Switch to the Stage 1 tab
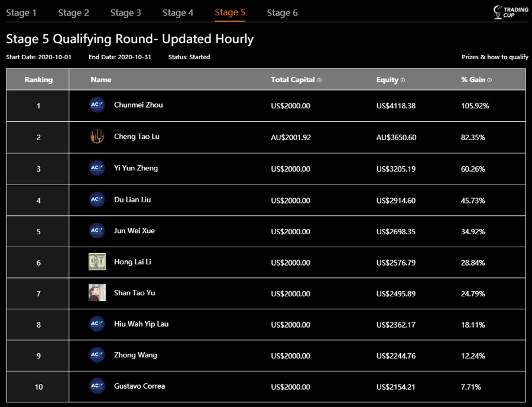Image resolution: width=532 pixels, height=407 pixels. [x=21, y=12]
